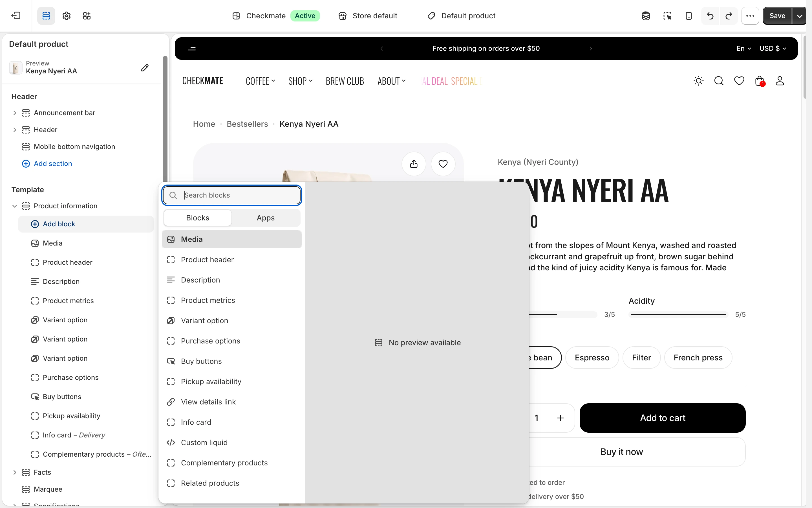This screenshot has height=508, width=812.
Task: Collapse the Product information section
Action: coord(14,206)
